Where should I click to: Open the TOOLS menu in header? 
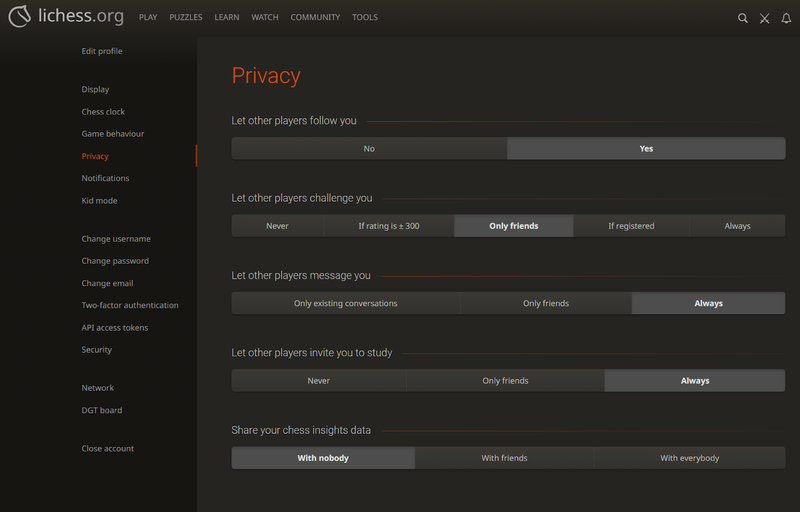coord(365,18)
